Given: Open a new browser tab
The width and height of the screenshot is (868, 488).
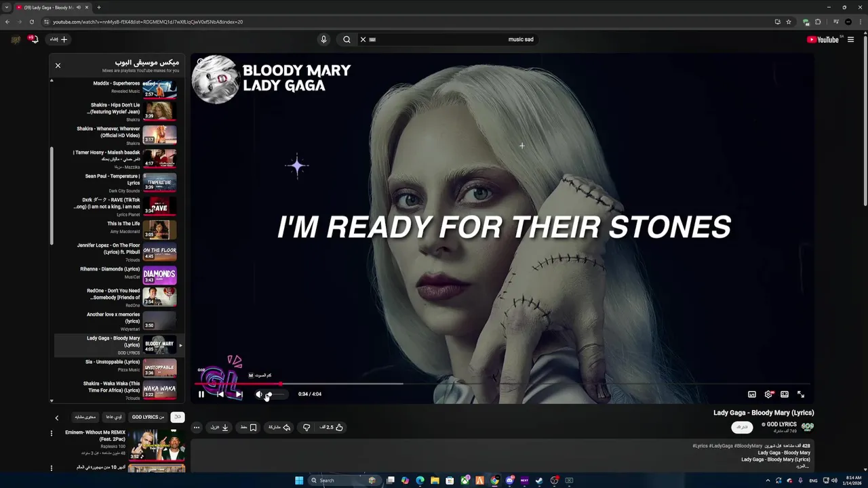Looking at the screenshot, I should coord(98,7).
